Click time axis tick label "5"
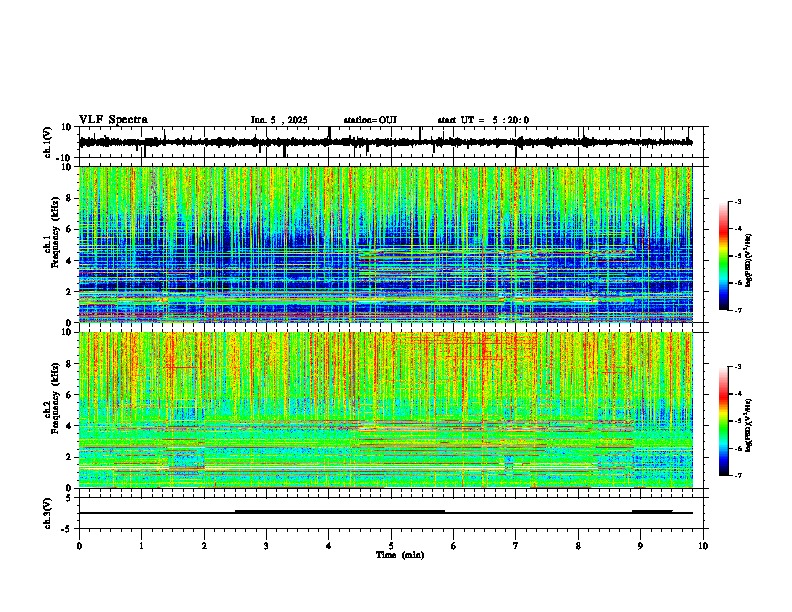 click(x=391, y=546)
